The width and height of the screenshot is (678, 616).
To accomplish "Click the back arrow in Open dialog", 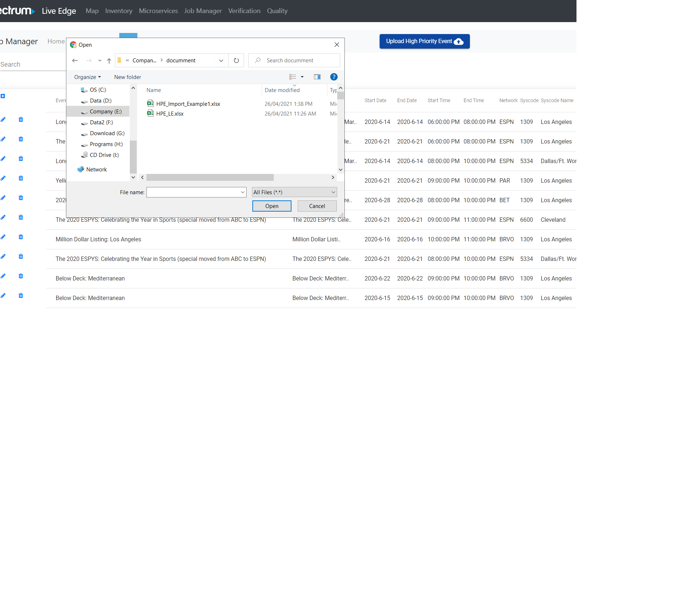I will pos(75,61).
